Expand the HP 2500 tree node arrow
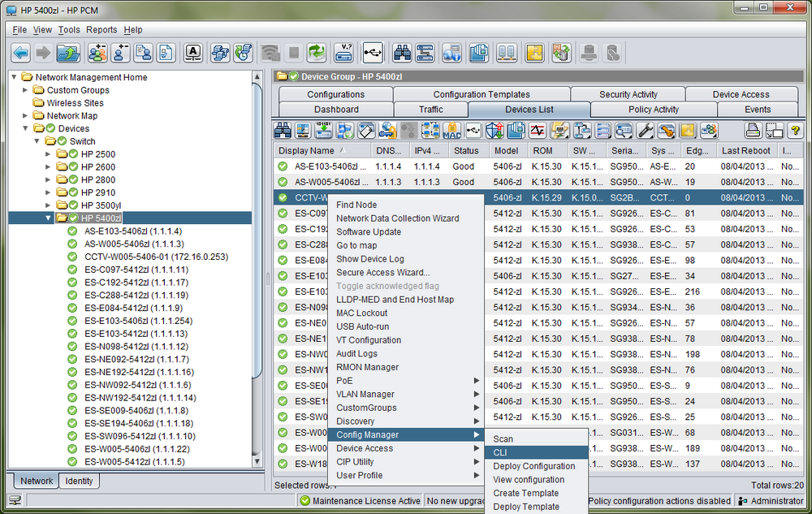Image resolution: width=812 pixels, height=514 pixels. 48,154
